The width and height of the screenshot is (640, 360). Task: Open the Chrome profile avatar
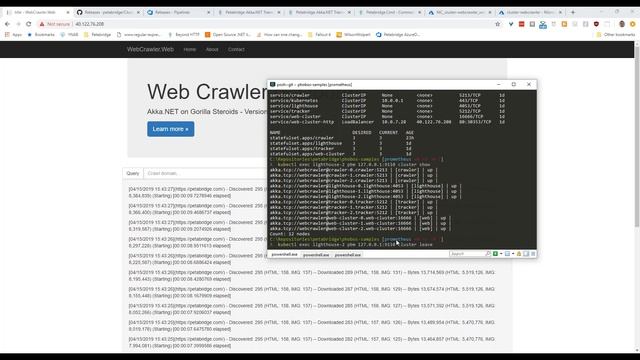click(x=622, y=24)
